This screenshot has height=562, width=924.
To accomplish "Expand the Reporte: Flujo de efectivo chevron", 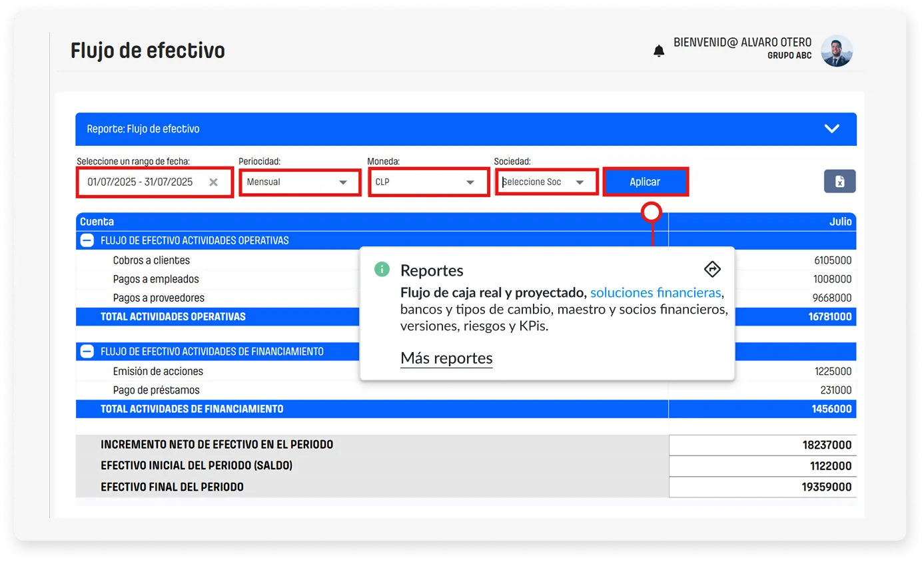I will tap(831, 129).
